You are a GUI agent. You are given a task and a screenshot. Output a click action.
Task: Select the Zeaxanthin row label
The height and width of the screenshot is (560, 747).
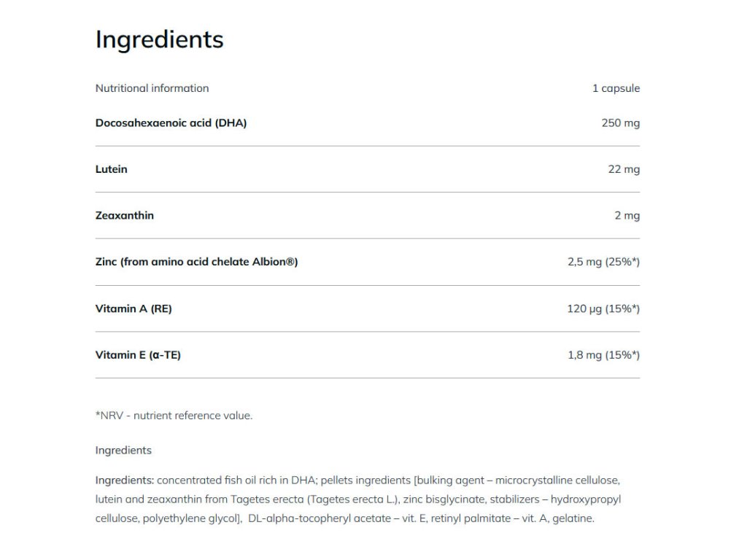(x=124, y=215)
